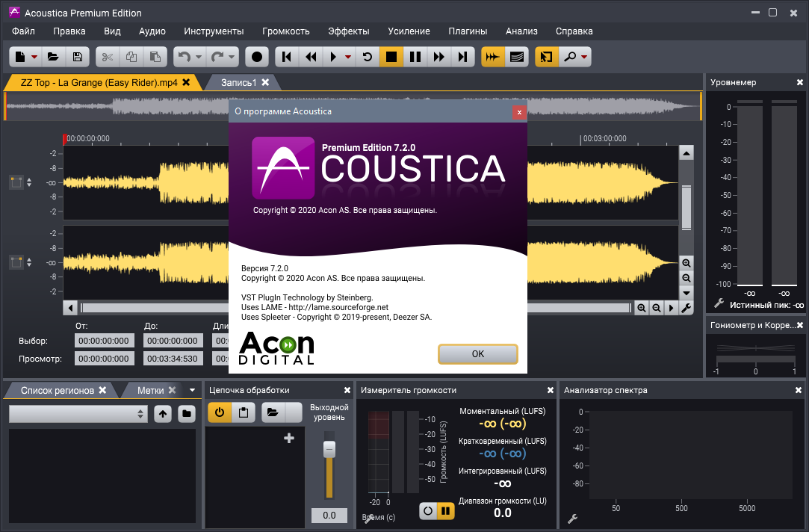The height and width of the screenshot is (532, 809).
Task: Open the Эффекты menu
Action: (x=349, y=31)
